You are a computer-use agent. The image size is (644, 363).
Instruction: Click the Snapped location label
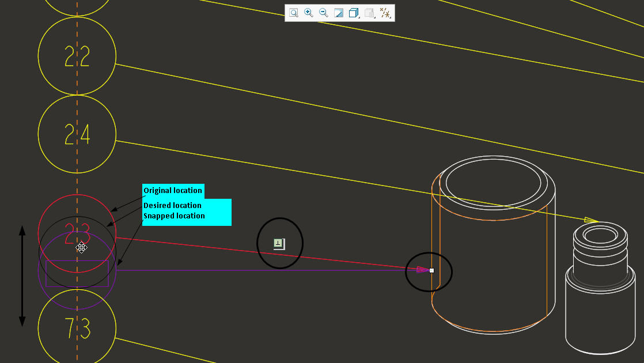[174, 215]
